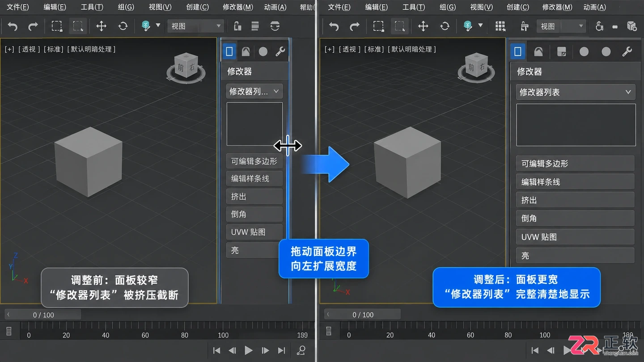Click the 0 / 100 time slider on the left
This screenshot has width=644, height=362.
coord(43,315)
